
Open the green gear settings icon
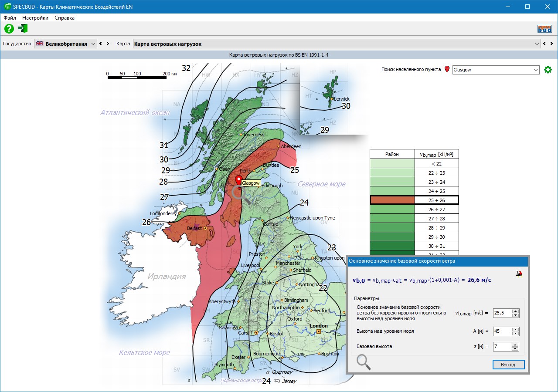(548, 70)
